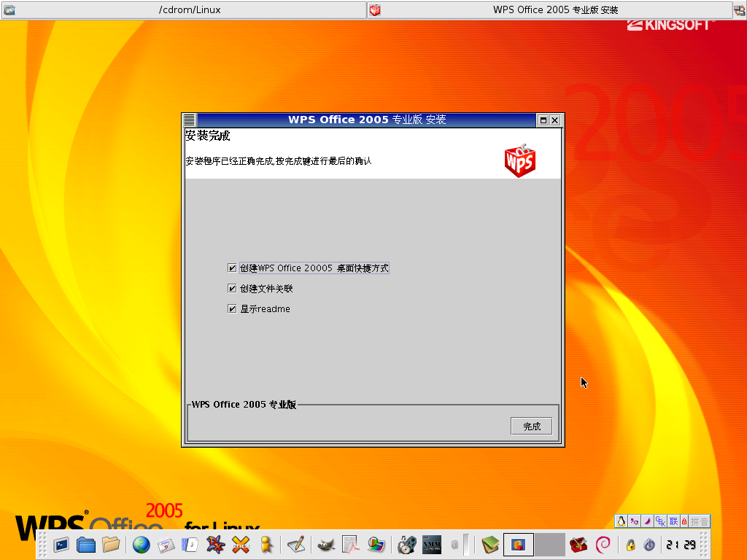The image size is (747, 560).
Task: Toggle the 联 association mode button
Action: coord(673,521)
